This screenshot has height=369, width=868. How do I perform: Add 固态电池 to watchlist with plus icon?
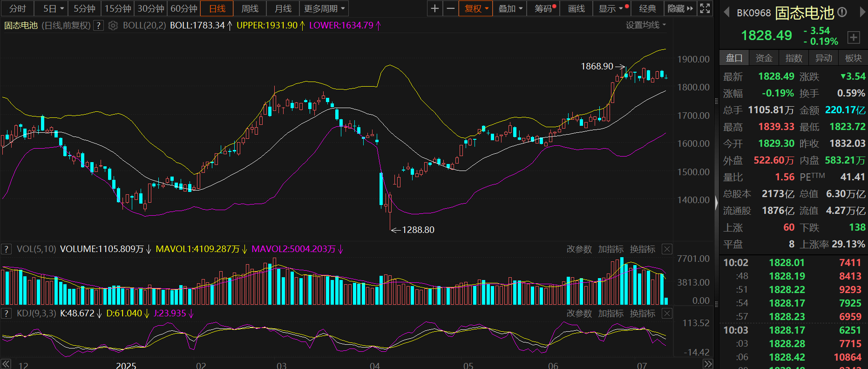click(853, 38)
